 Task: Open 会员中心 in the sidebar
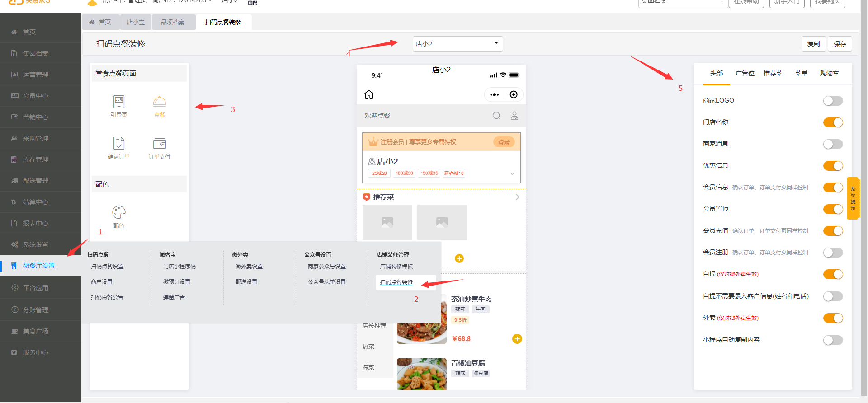(x=41, y=96)
